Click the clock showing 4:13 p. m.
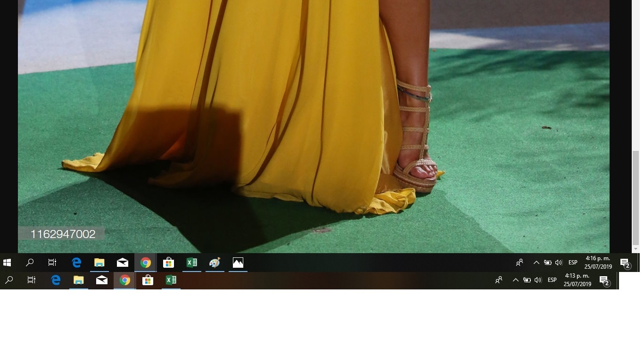Screen dimensions: 644x362 coord(577,280)
